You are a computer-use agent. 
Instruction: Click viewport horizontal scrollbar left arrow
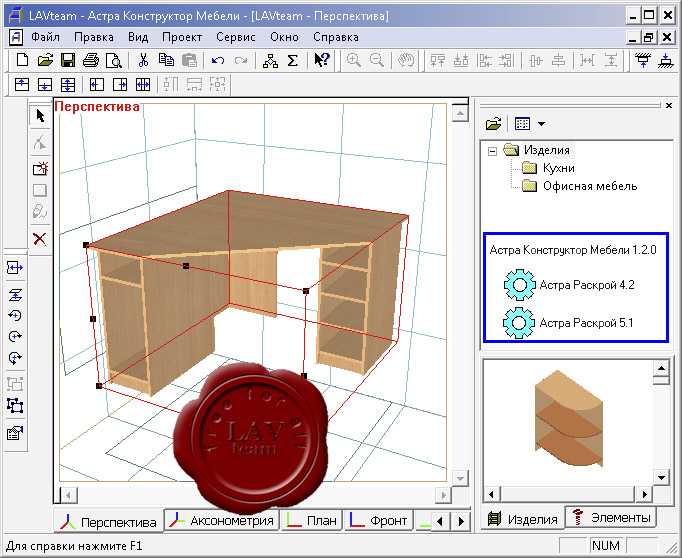tap(69, 495)
